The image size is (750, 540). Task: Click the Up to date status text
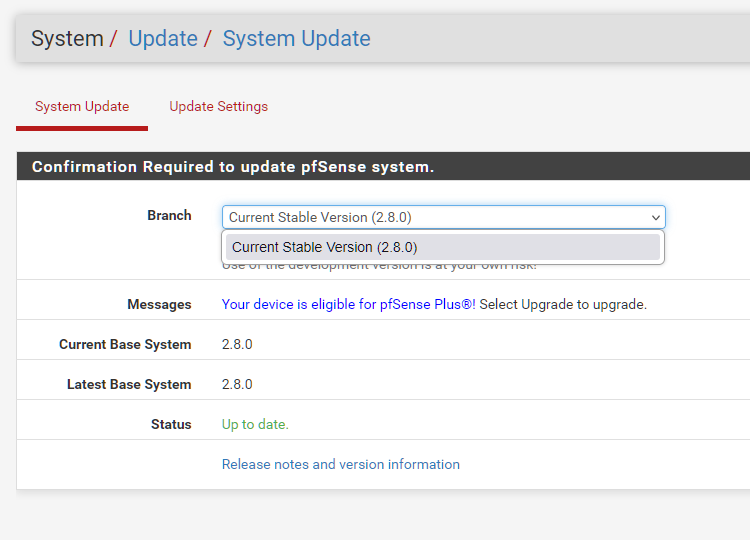pos(255,424)
